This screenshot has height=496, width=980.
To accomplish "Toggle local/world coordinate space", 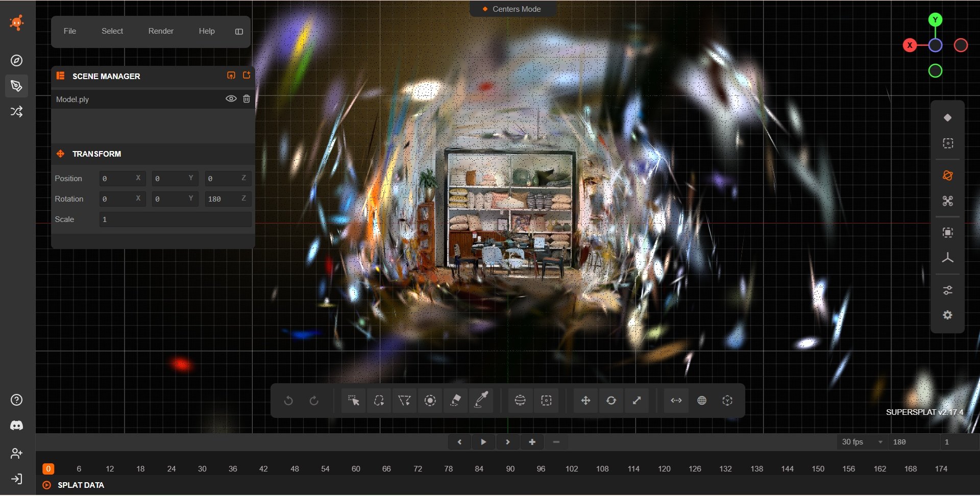I will 702,401.
